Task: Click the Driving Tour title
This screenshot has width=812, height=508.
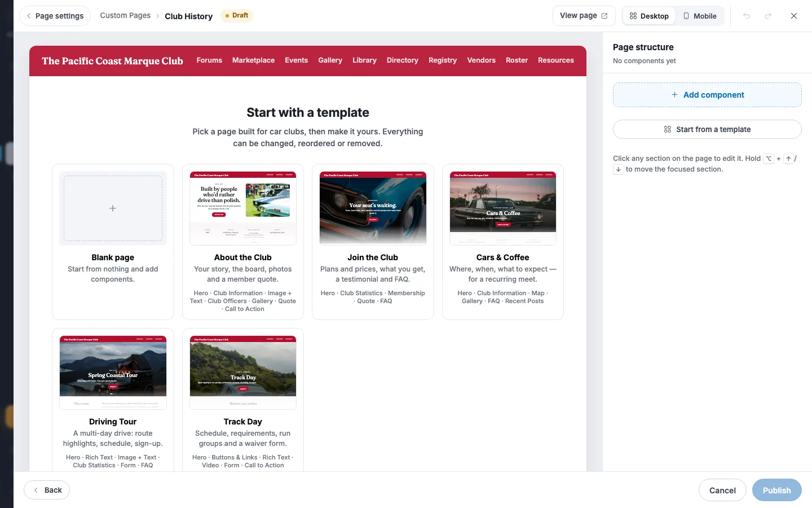Action: click(113, 422)
